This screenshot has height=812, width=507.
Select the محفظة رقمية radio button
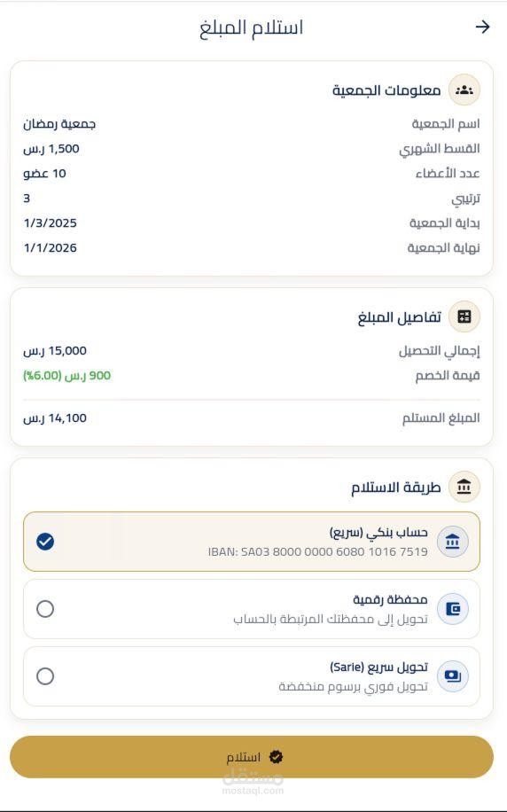click(x=45, y=609)
